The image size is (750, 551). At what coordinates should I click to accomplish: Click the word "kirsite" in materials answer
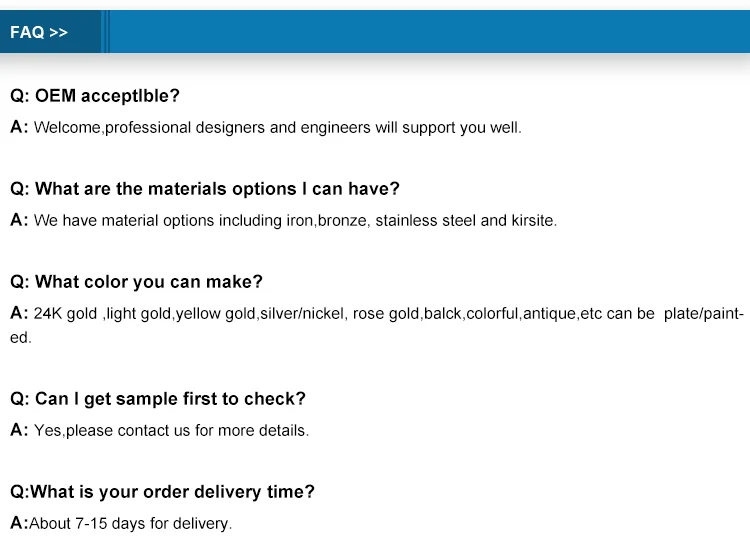tap(533, 221)
